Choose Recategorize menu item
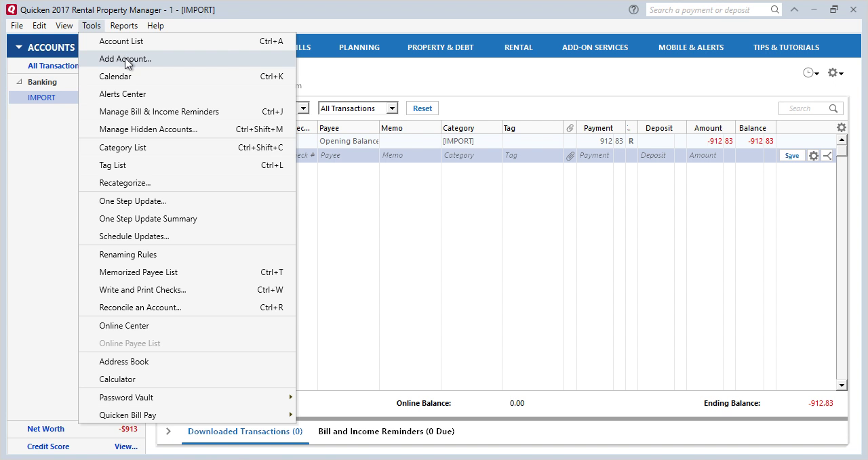Screen dimensions: 868x460 [x=186, y=183]
